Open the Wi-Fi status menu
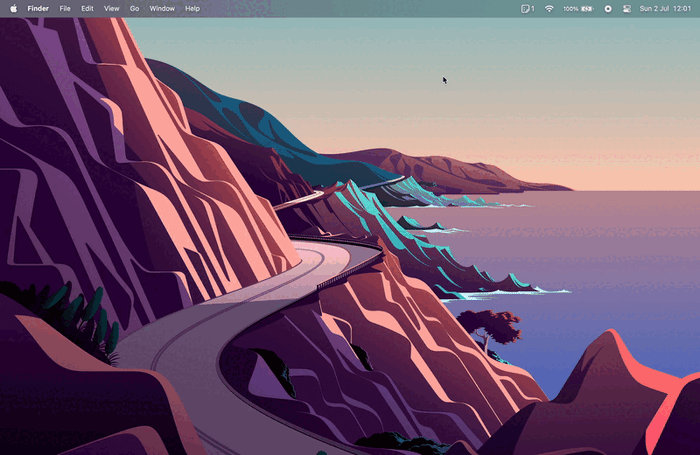This screenshot has width=700, height=455. tap(549, 8)
